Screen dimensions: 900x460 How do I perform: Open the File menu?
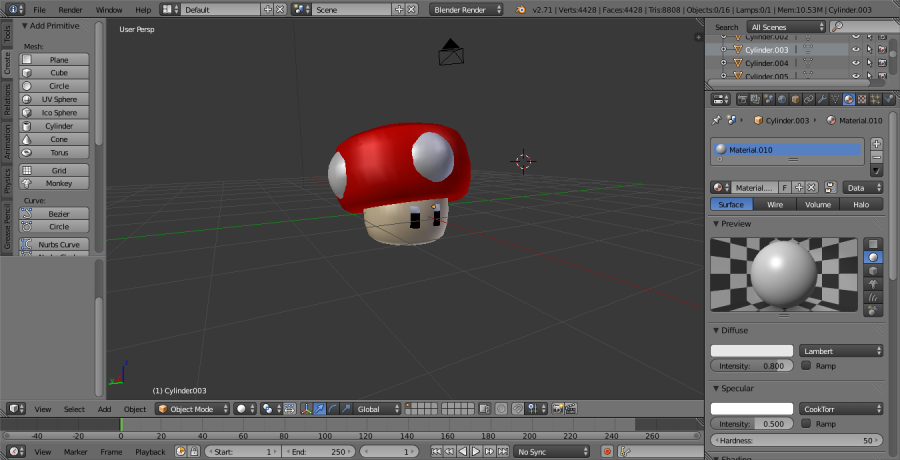coord(39,10)
